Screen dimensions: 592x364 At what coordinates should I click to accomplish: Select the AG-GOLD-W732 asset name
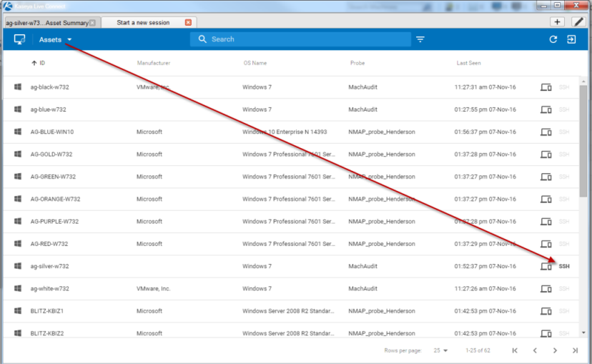(51, 154)
